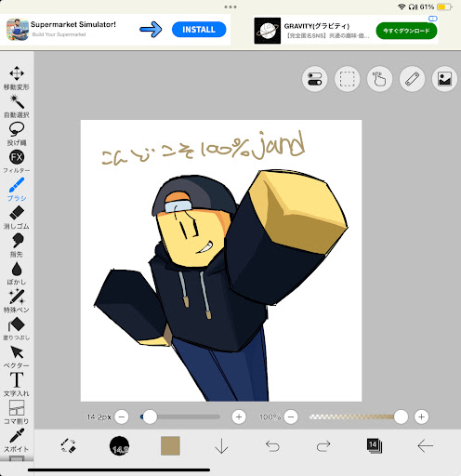This screenshot has width=461, height=476.
Task: Select the Transform (移動変形) tool
Action: [17, 78]
